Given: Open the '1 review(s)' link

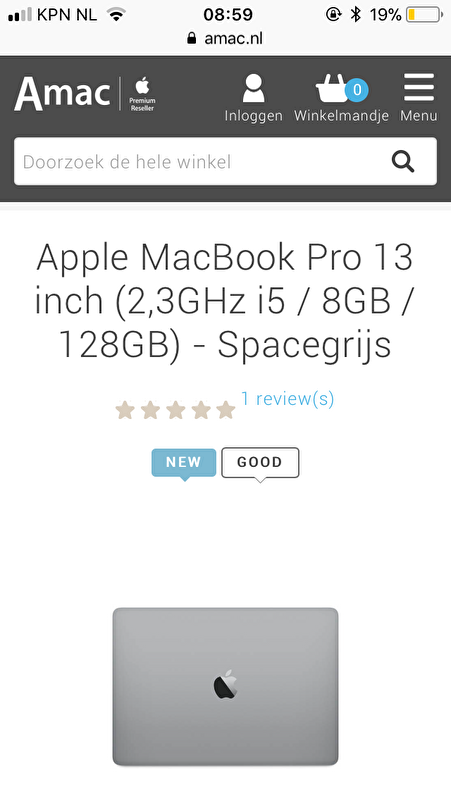Looking at the screenshot, I should point(287,398).
